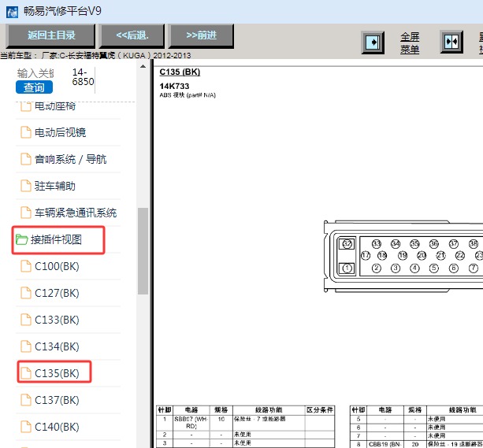Click the split-panel arrows icon
This screenshot has height=448, width=483.
[x=451, y=42]
